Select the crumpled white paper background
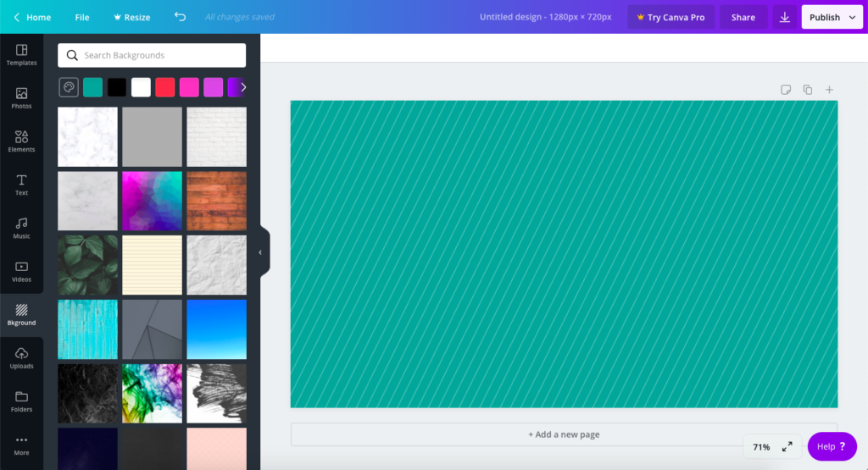 216,265
